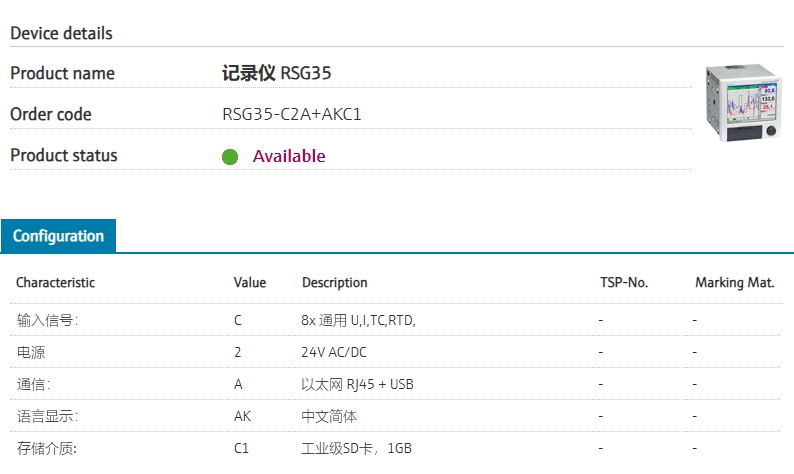
Task: Select the 存储介质 characteristic row
Action: point(47,448)
